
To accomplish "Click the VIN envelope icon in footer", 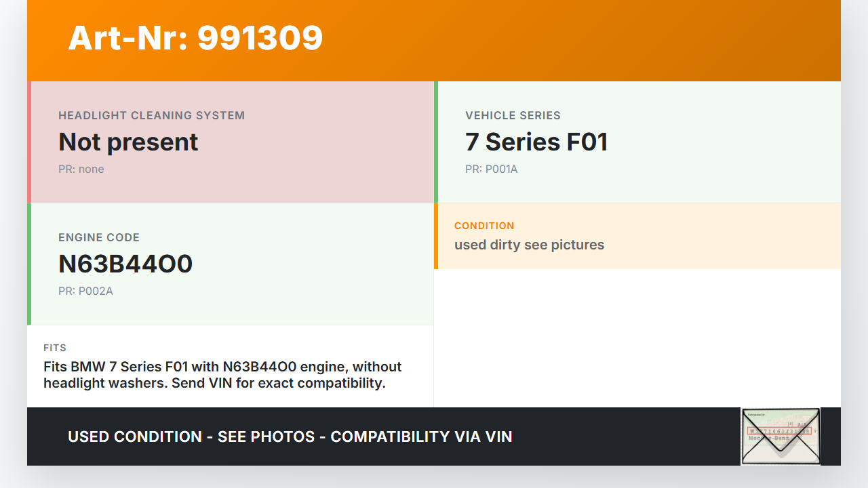I will pos(781,436).
